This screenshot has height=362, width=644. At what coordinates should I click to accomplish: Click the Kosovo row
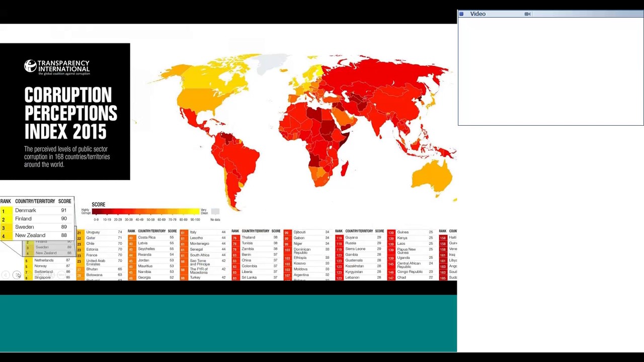(x=307, y=263)
